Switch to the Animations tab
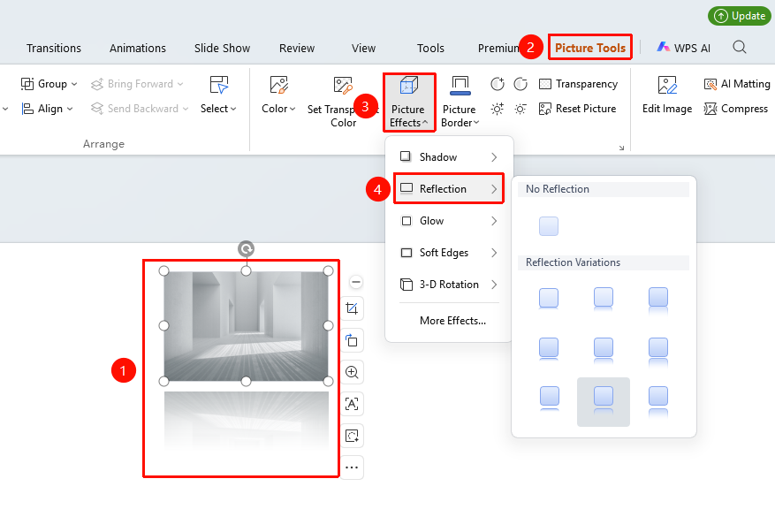Image resolution: width=775 pixels, height=532 pixels. [138, 48]
